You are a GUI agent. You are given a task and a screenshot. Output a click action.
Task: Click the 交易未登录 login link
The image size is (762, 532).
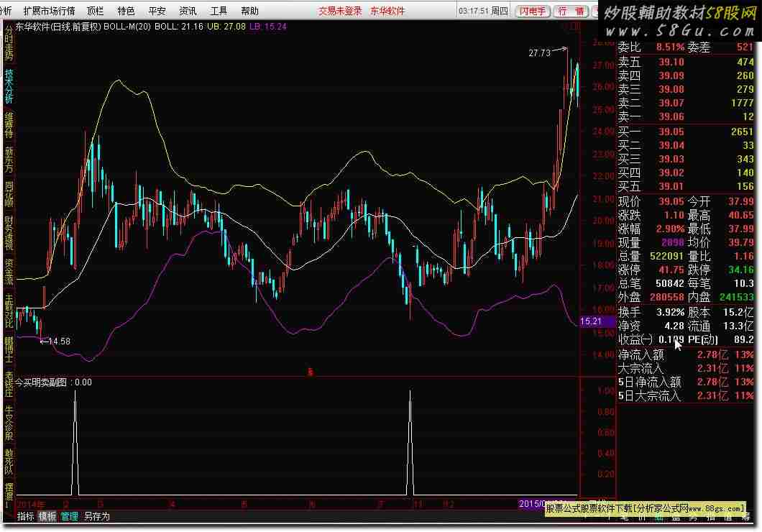tap(340, 11)
